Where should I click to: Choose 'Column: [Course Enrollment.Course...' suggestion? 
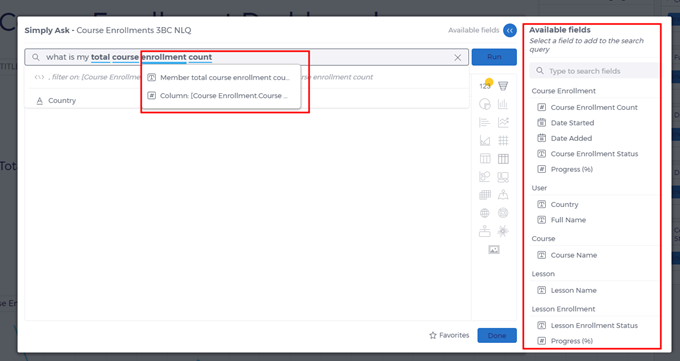point(220,95)
